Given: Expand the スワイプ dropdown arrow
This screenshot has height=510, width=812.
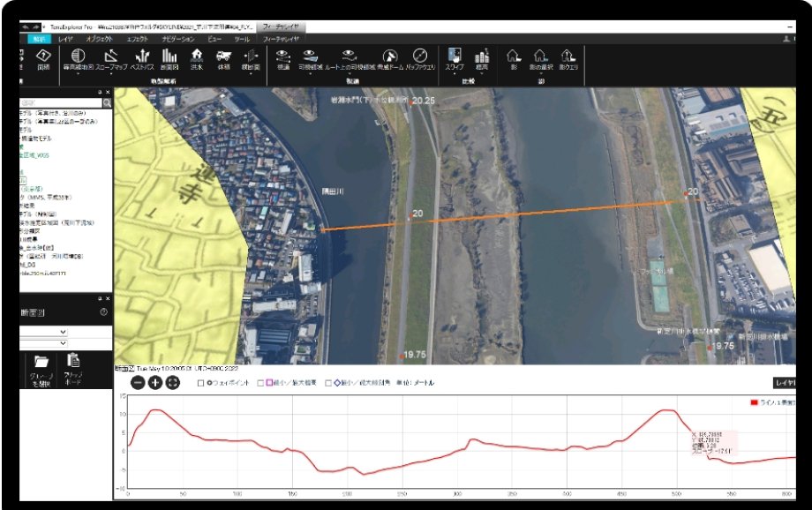Looking at the screenshot, I should tap(455, 73).
